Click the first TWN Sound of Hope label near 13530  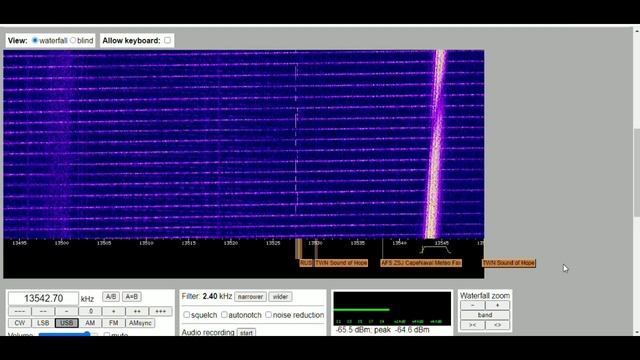pos(341,263)
